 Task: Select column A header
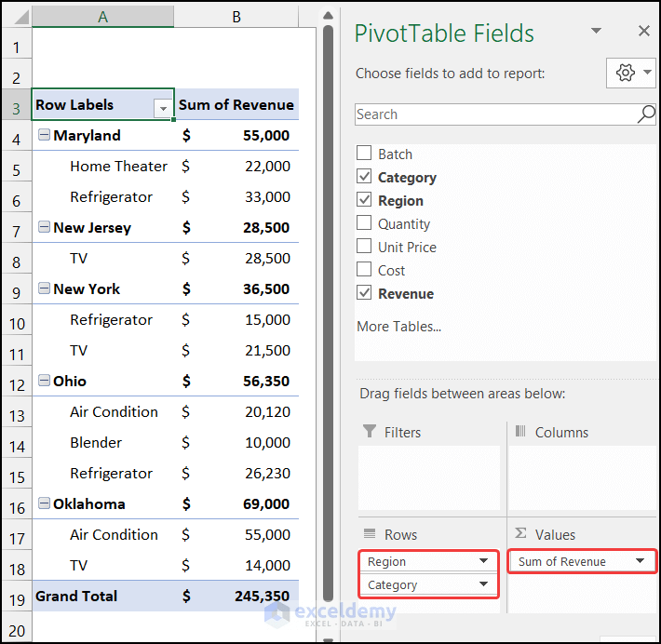(102, 17)
